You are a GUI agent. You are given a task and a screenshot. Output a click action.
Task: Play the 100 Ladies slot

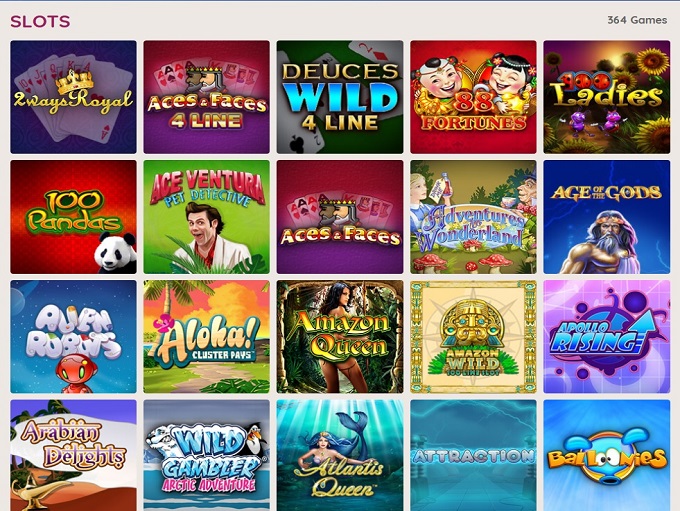(607, 97)
